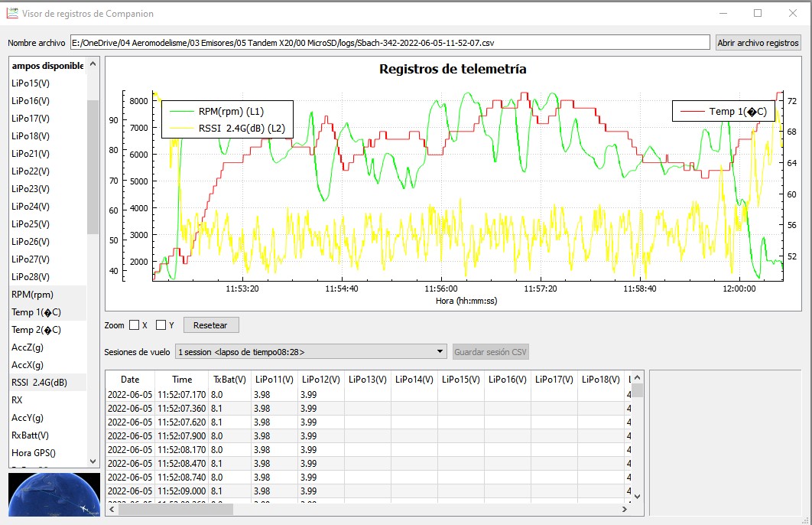This screenshot has height=525, width=812.
Task: Click the Time column header
Action: [182, 380]
